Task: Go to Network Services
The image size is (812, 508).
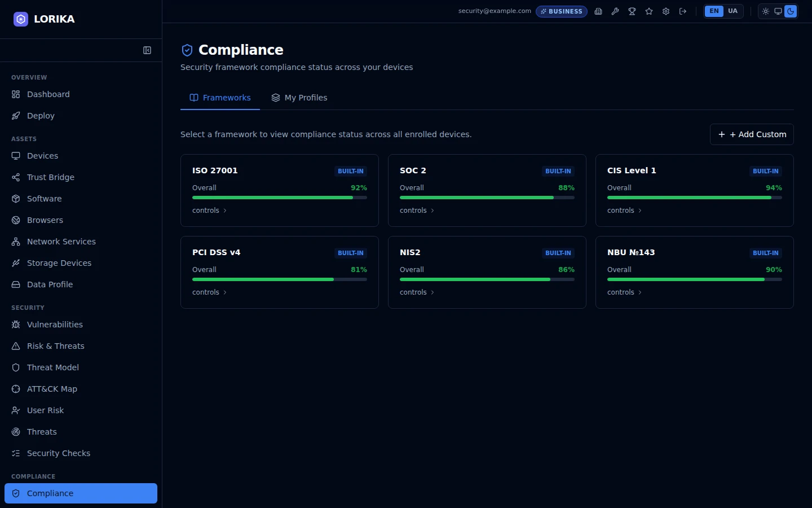Action: tap(81, 242)
